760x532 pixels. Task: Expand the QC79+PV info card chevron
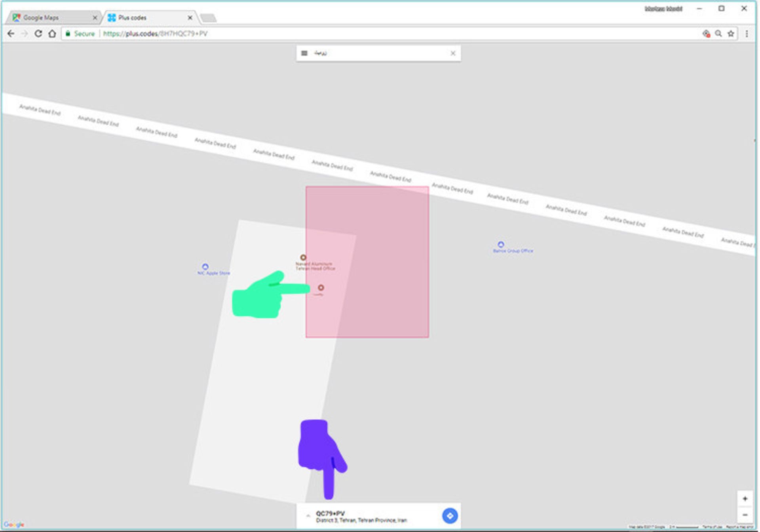pos(308,516)
